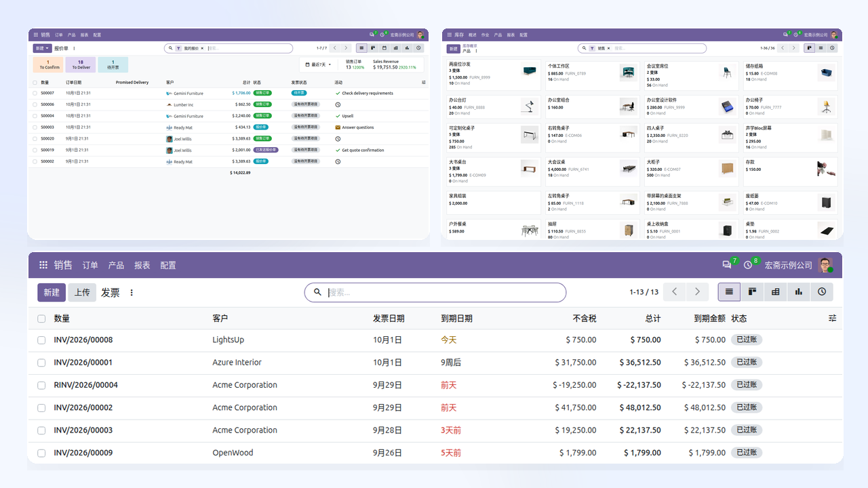This screenshot has height=488, width=868.
Task: Click 新建 button in the inventory window
Action: point(453,49)
